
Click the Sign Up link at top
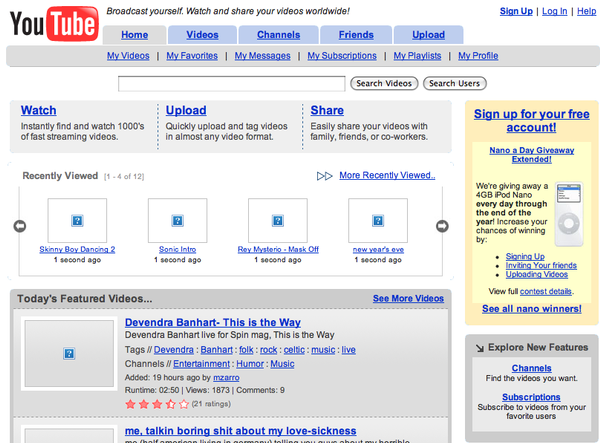(x=516, y=11)
